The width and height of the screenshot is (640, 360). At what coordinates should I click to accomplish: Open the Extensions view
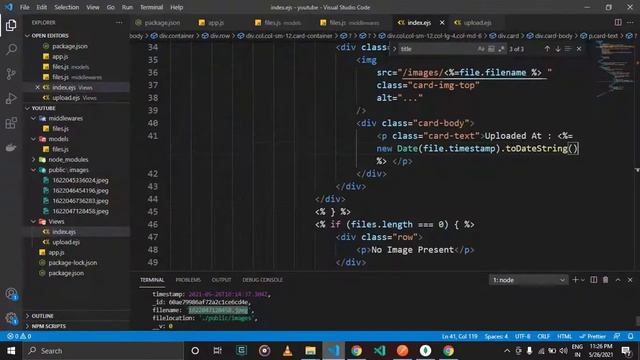click(x=11, y=123)
